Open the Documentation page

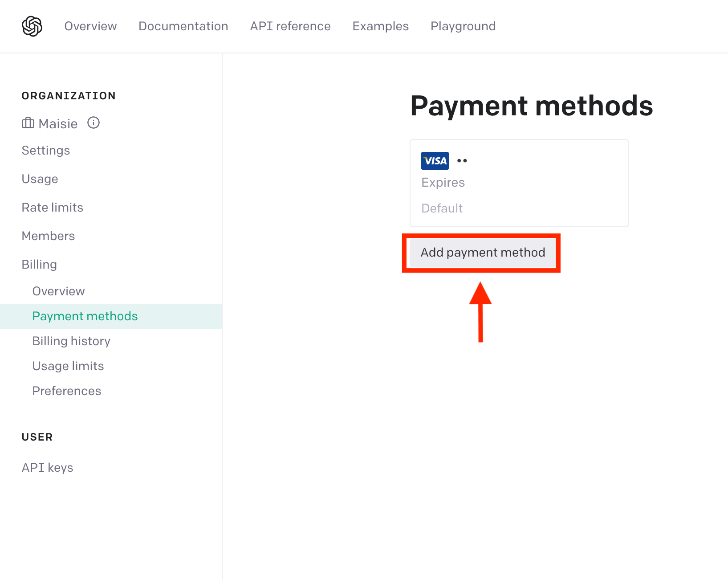click(183, 26)
